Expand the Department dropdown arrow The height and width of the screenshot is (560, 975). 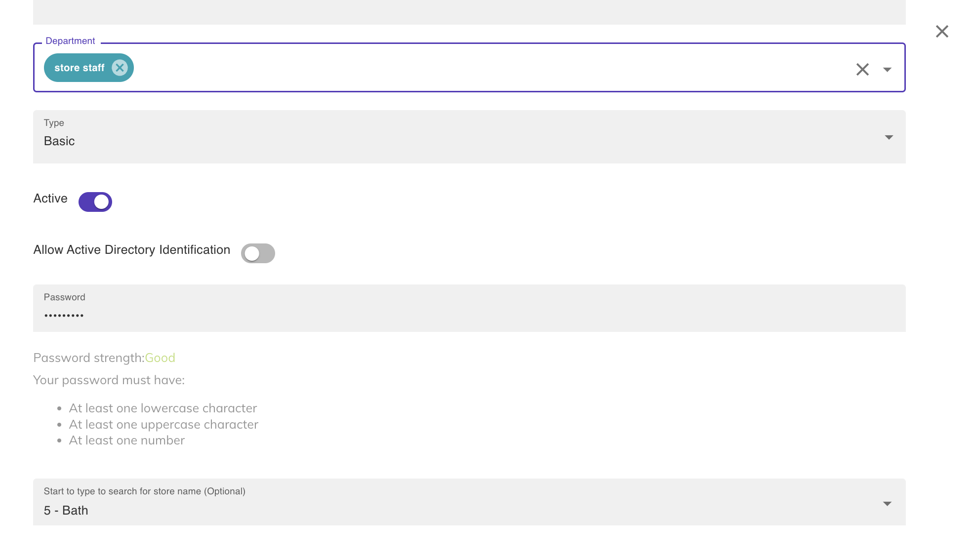coord(887,70)
